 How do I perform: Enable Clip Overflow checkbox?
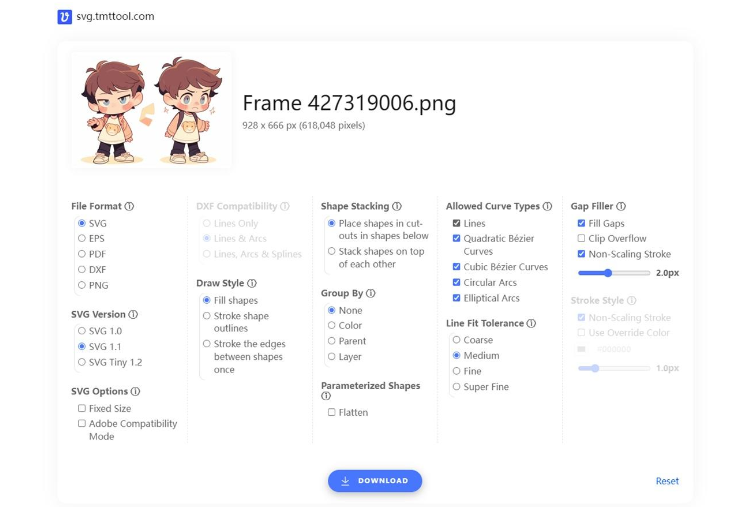coord(581,239)
